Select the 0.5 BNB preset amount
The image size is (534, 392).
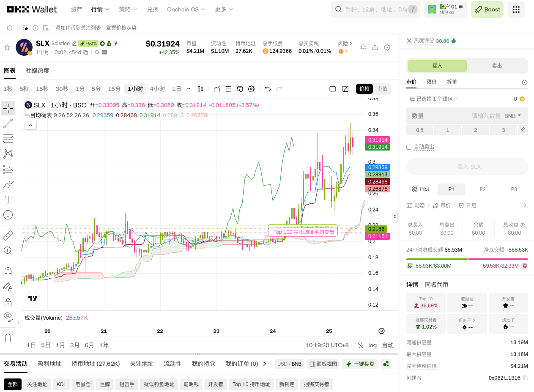pyautogui.click(x=420, y=130)
